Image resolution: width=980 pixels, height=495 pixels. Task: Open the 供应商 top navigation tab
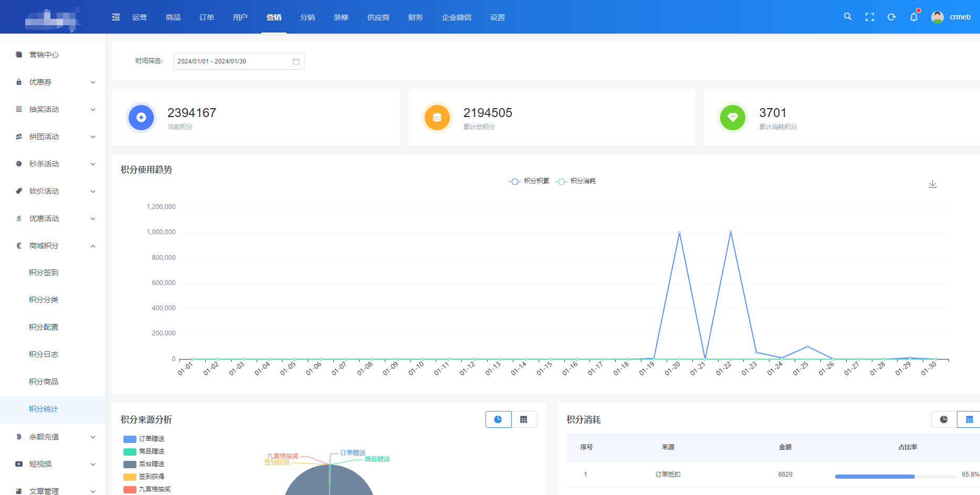coord(378,17)
